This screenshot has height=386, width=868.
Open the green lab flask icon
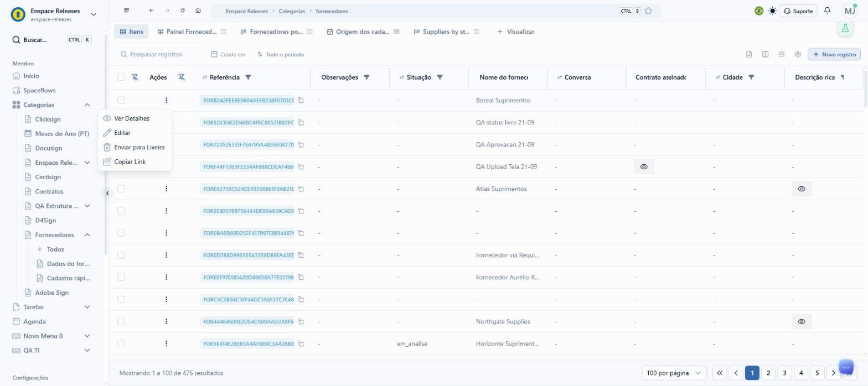(845, 28)
